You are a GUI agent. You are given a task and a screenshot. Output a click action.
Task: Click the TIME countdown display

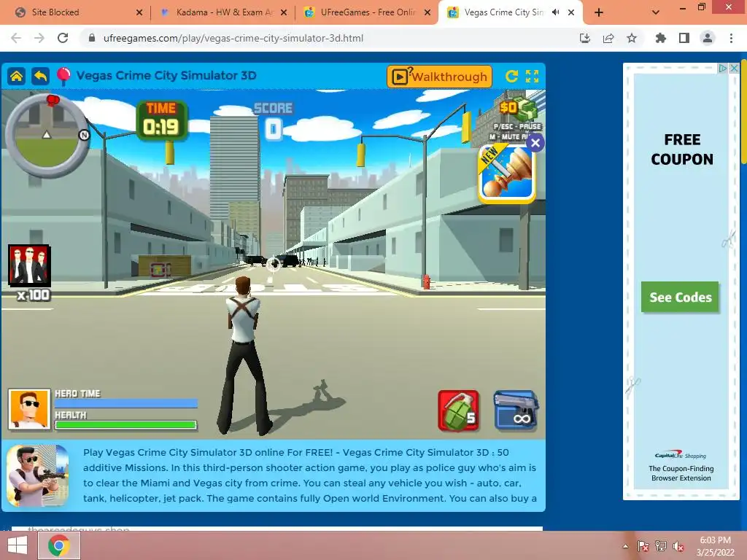161,120
